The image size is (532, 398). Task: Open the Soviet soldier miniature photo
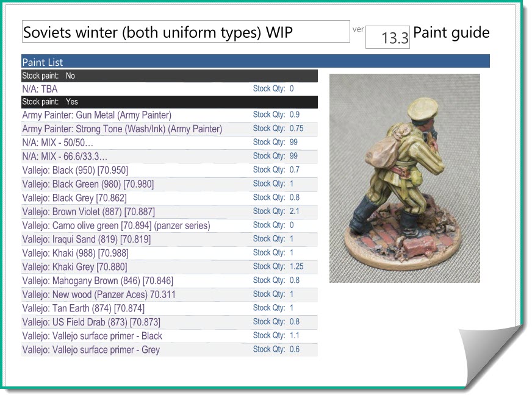pos(404,178)
